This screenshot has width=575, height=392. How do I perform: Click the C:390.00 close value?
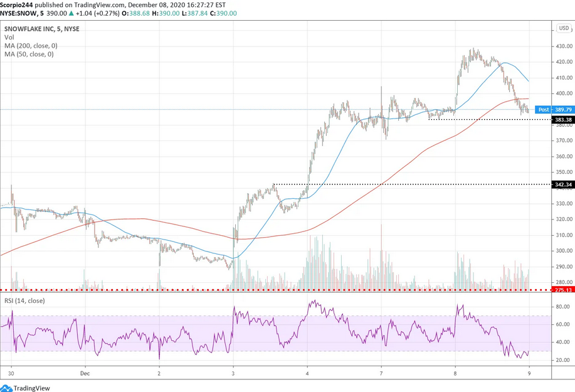click(223, 13)
